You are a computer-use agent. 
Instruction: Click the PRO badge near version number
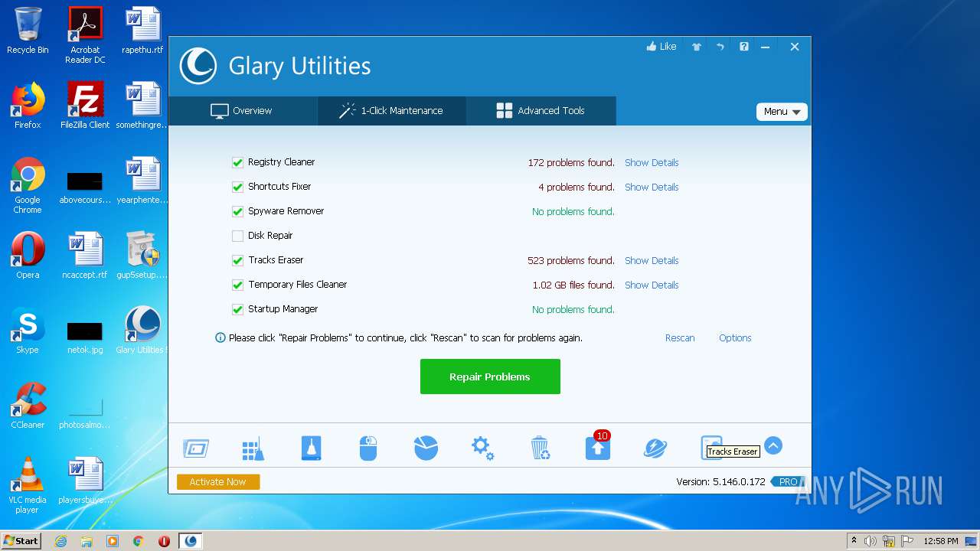tap(787, 481)
